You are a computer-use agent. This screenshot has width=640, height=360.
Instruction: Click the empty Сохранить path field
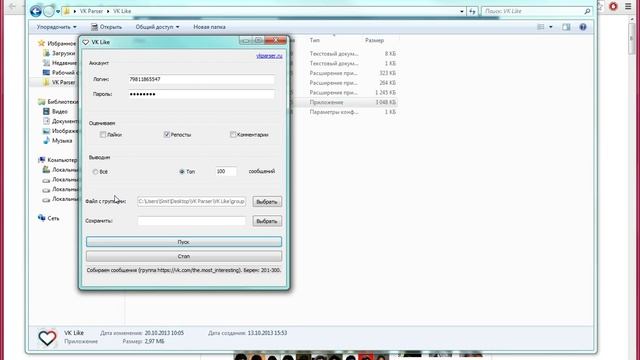191,221
